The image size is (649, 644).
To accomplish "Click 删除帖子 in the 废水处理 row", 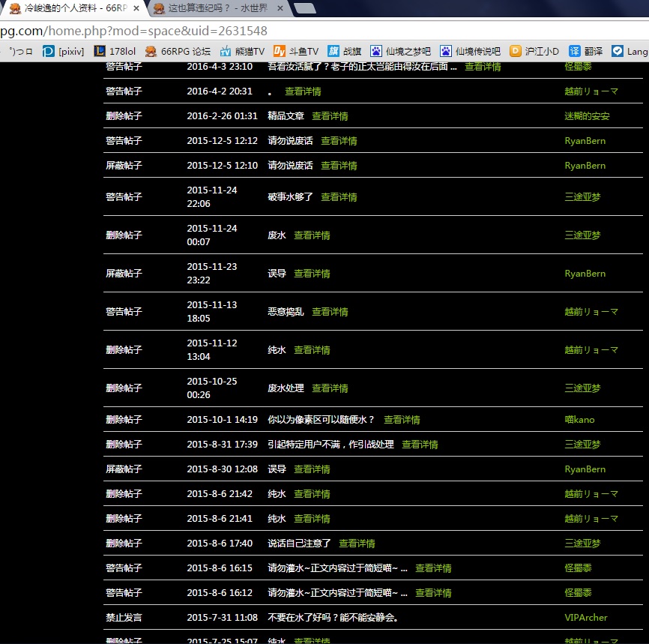I will [x=124, y=388].
